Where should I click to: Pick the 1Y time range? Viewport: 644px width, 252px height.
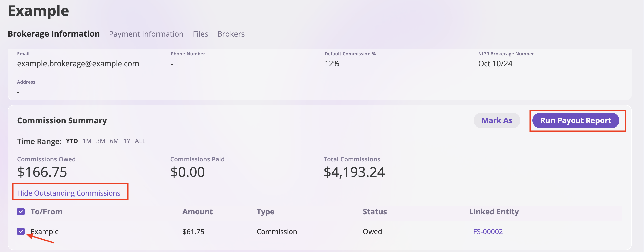coord(127,141)
